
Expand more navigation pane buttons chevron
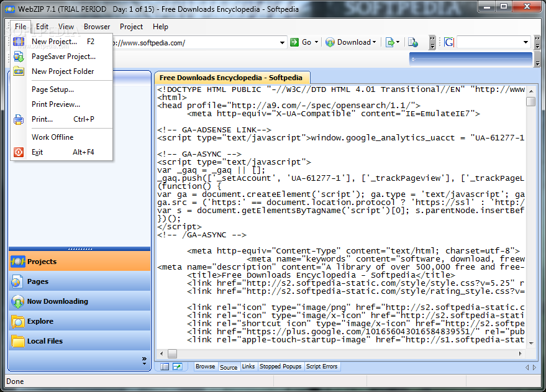[144, 361]
